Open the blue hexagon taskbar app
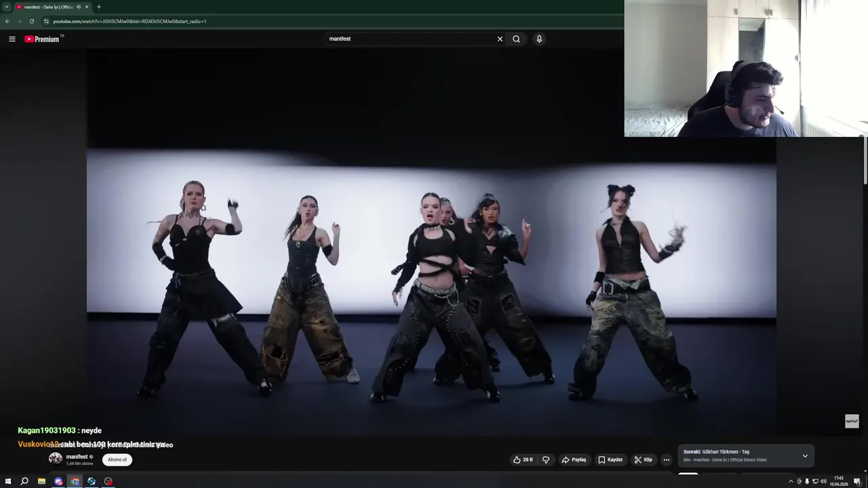Image resolution: width=868 pixels, height=488 pixels. tap(92, 481)
